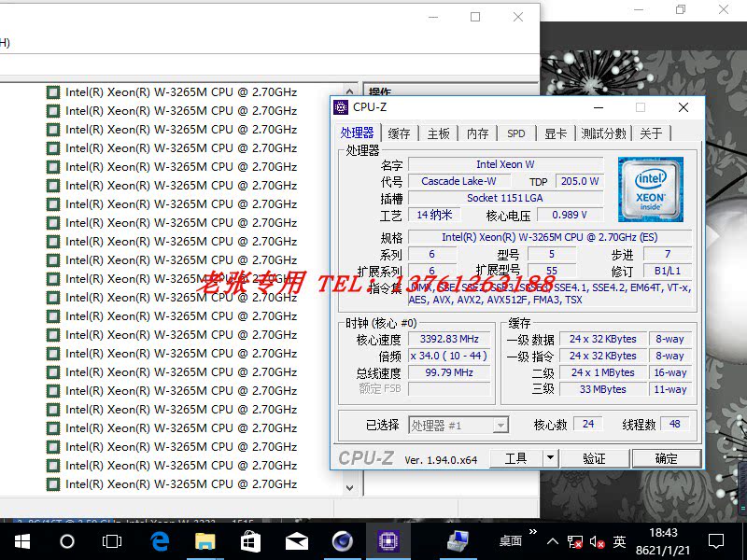Click the multiplier x 34.0 value
Screen dimensions: 747x560
tap(449, 356)
